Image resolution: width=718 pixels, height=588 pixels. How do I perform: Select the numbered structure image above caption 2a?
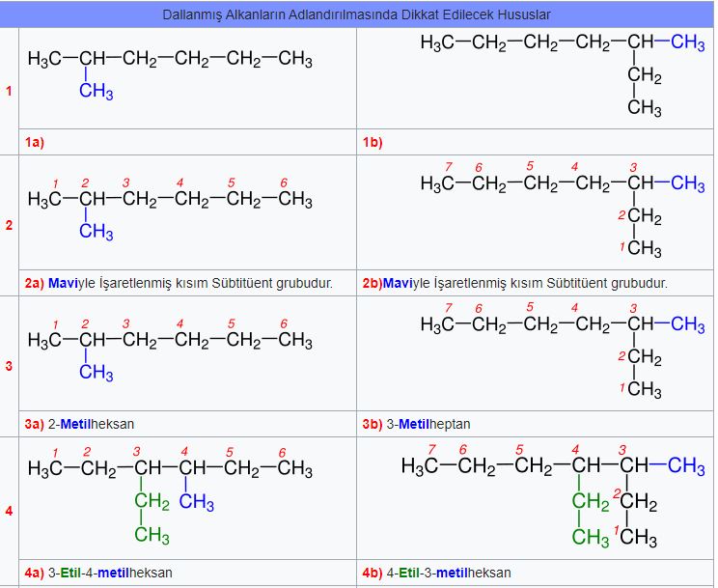point(170,207)
